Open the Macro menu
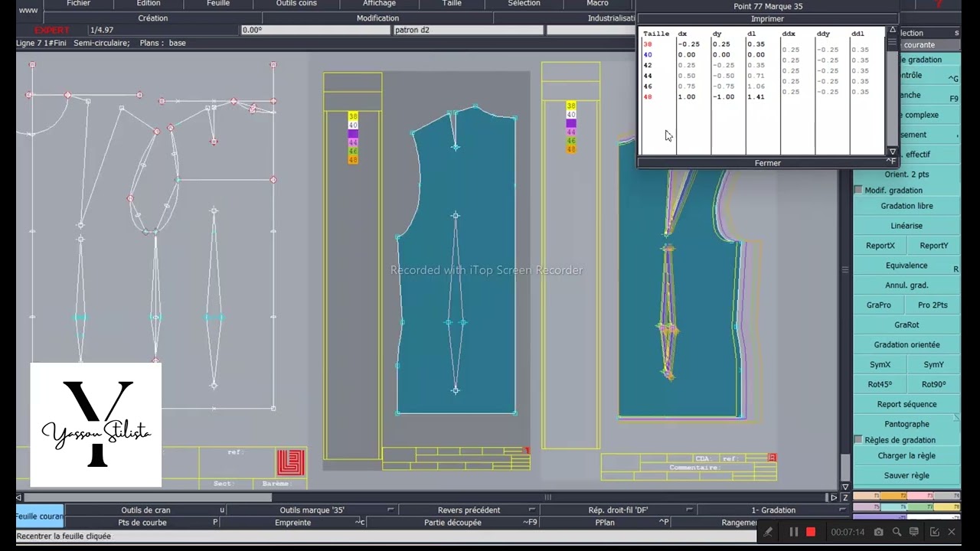 coord(597,3)
